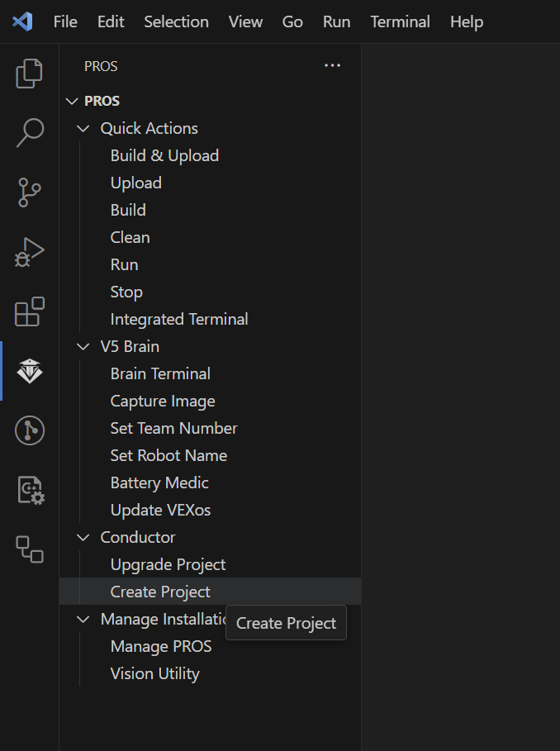This screenshot has height=751, width=560.
Task: Click Create Project in Conductor
Action: [x=160, y=592]
